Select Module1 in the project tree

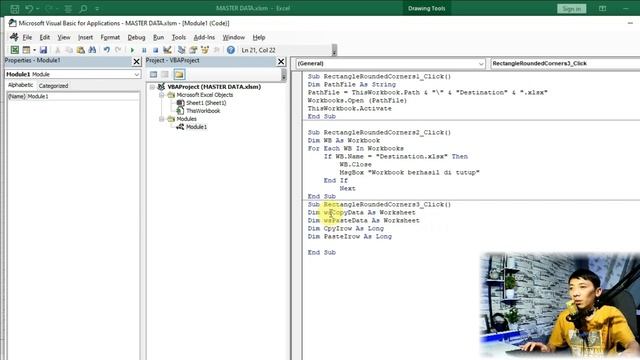click(x=196, y=127)
